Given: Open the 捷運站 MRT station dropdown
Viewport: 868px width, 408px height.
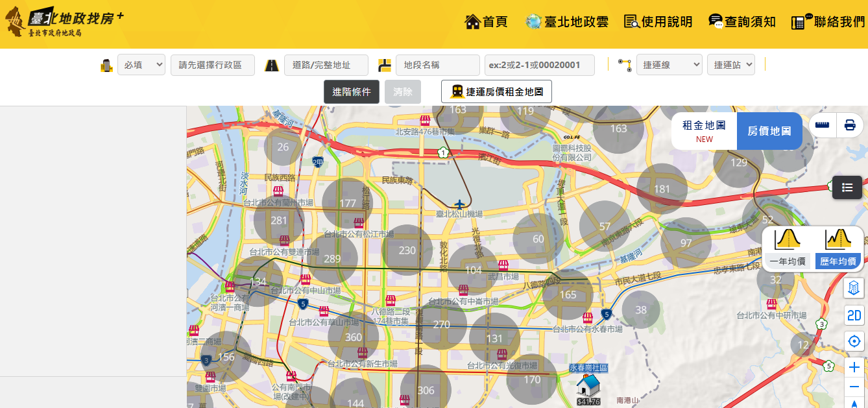Looking at the screenshot, I should [x=730, y=65].
